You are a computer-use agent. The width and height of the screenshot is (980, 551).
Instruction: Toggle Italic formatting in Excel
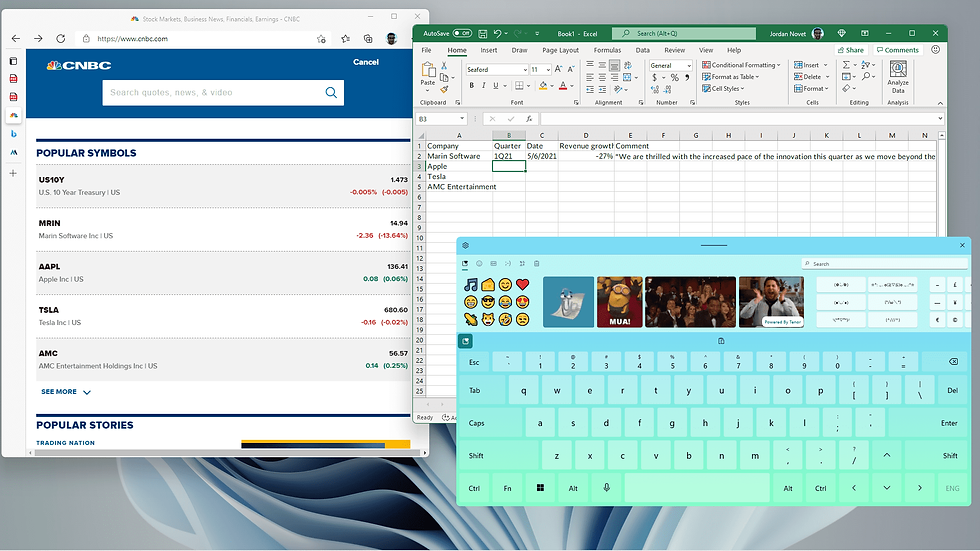point(483,86)
